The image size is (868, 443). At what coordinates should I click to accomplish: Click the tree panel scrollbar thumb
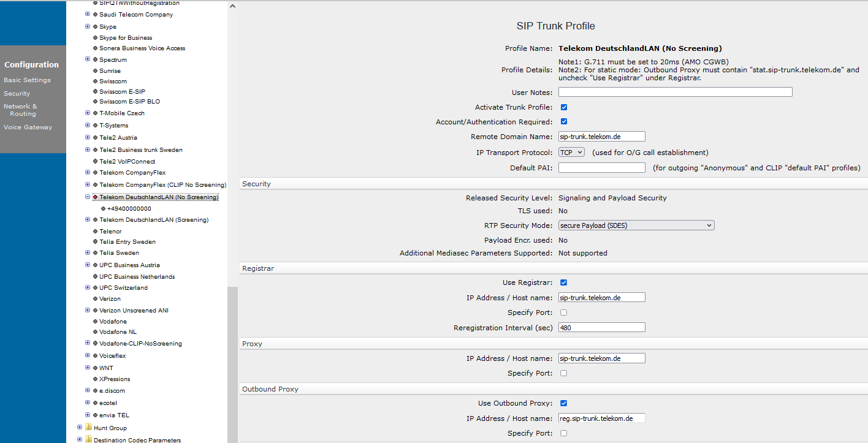(x=232, y=365)
